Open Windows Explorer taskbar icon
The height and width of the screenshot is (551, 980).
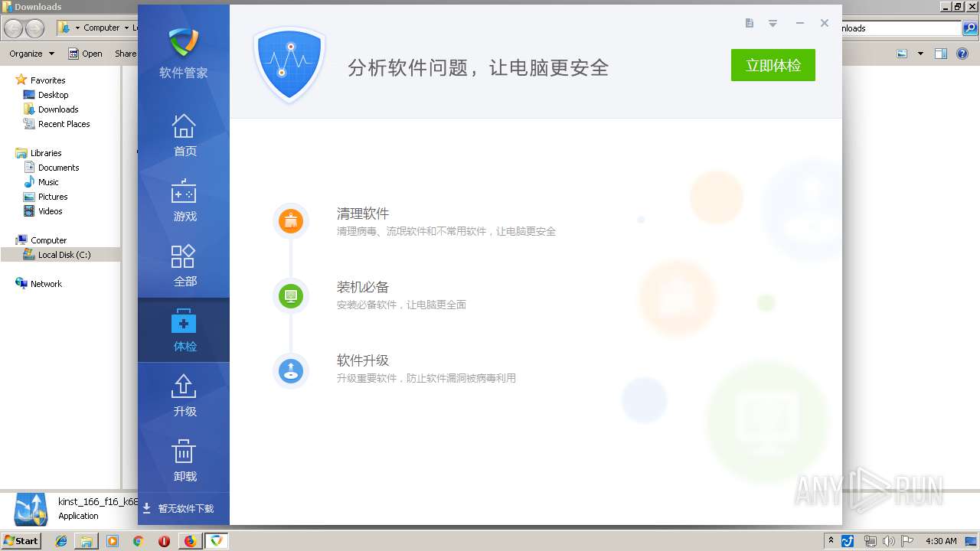coord(87,541)
